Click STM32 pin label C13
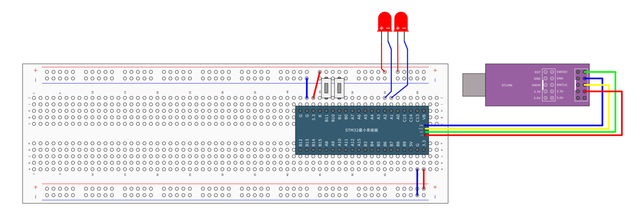Screen dimensions: 644x218 click(x=417, y=118)
